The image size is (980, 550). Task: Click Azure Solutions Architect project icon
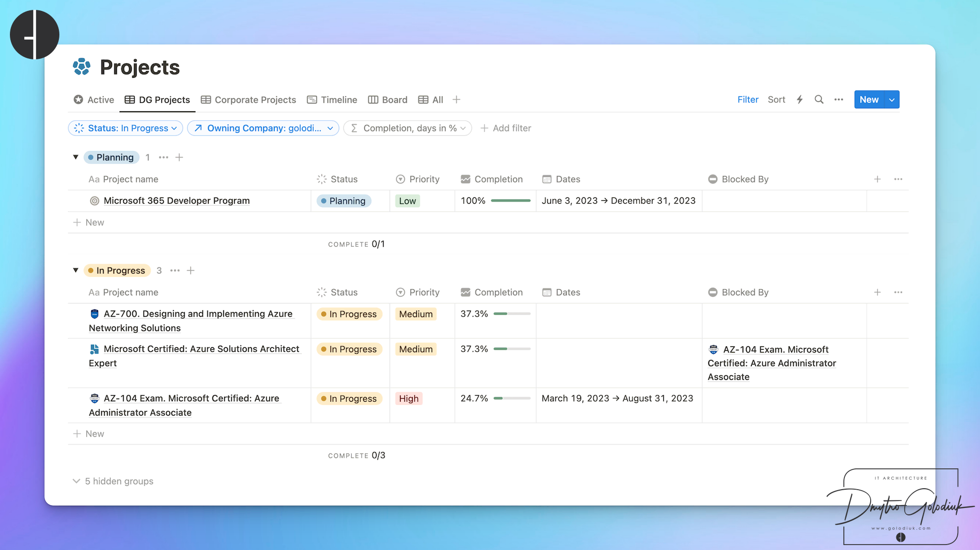coord(95,349)
